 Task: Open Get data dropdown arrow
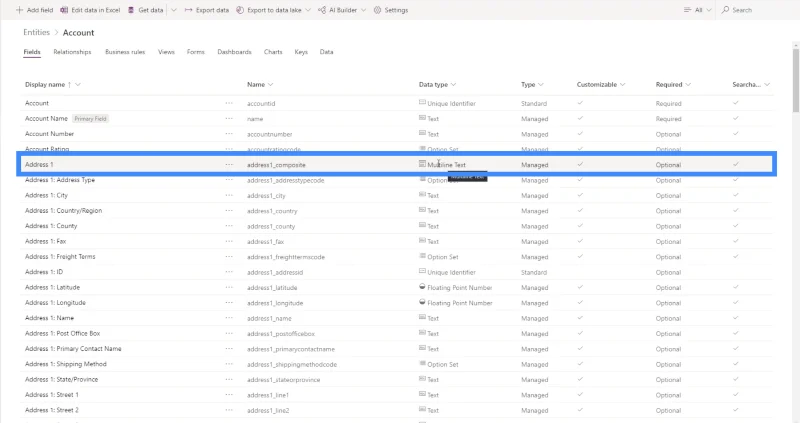[173, 10]
